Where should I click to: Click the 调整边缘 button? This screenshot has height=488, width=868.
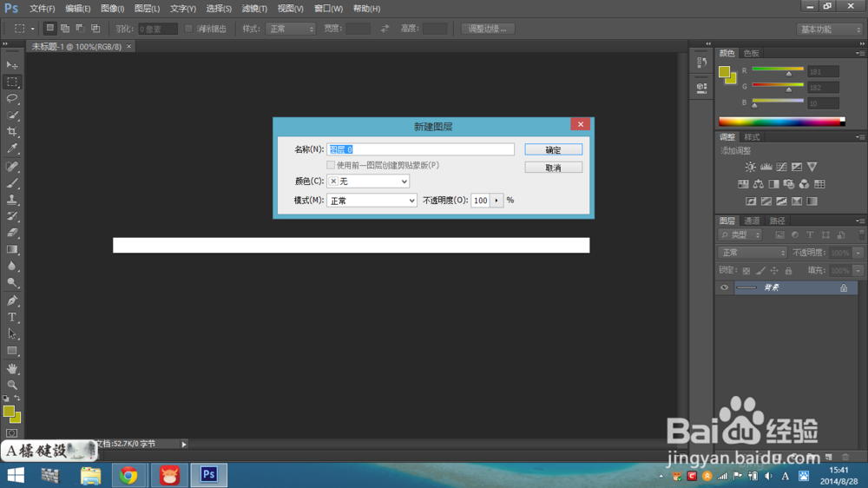488,29
